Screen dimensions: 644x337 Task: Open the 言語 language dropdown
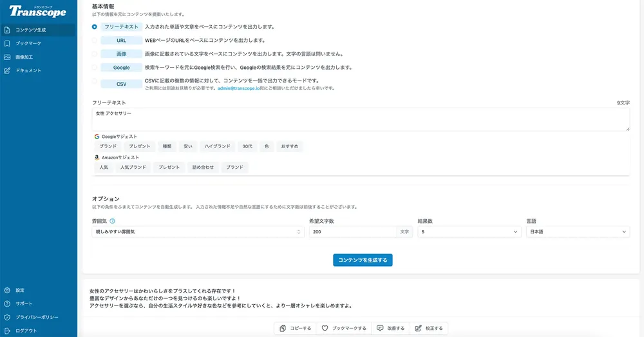(577, 232)
